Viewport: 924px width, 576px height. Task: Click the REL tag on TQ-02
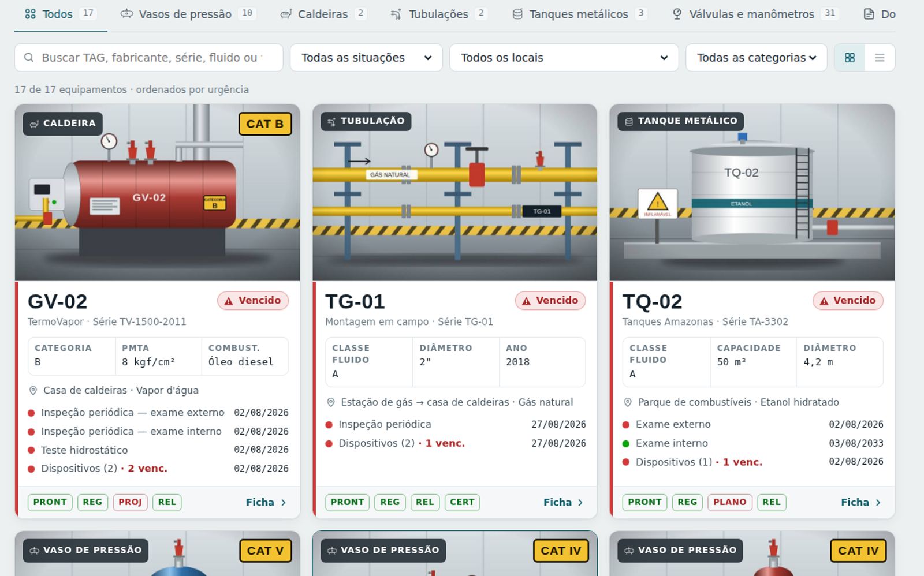[x=772, y=503]
